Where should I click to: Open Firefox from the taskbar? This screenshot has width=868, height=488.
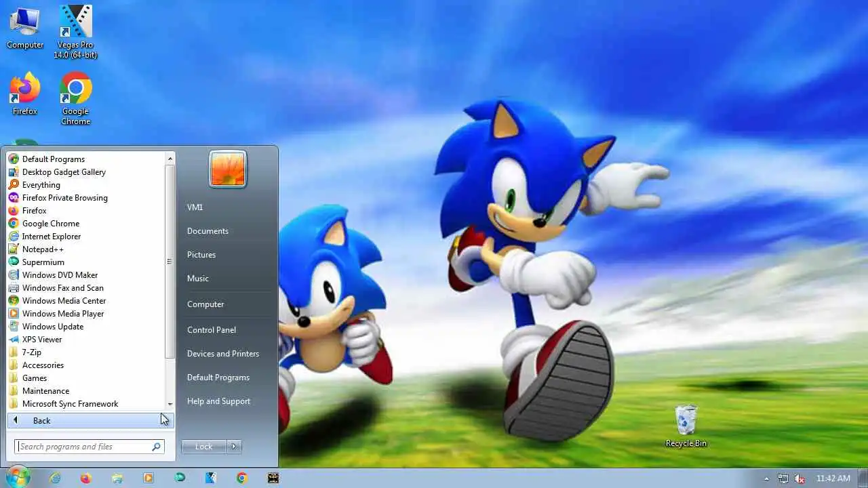point(85,478)
